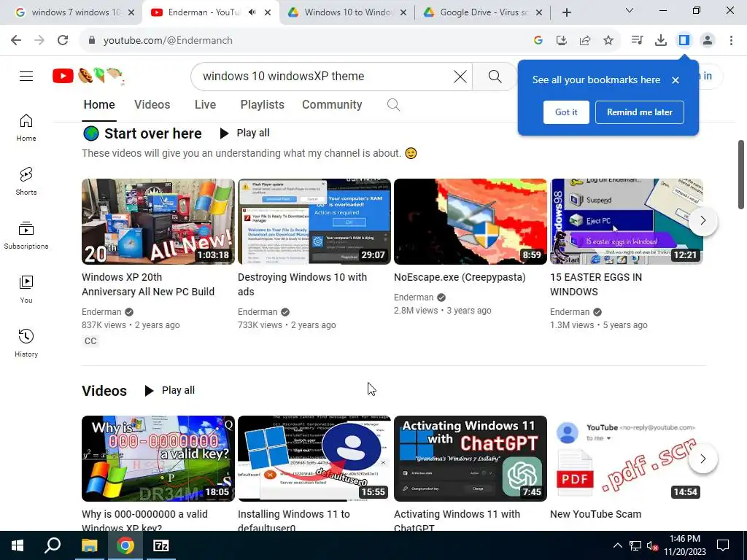
Task: Open History in the left sidebar
Action: (26, 343)
